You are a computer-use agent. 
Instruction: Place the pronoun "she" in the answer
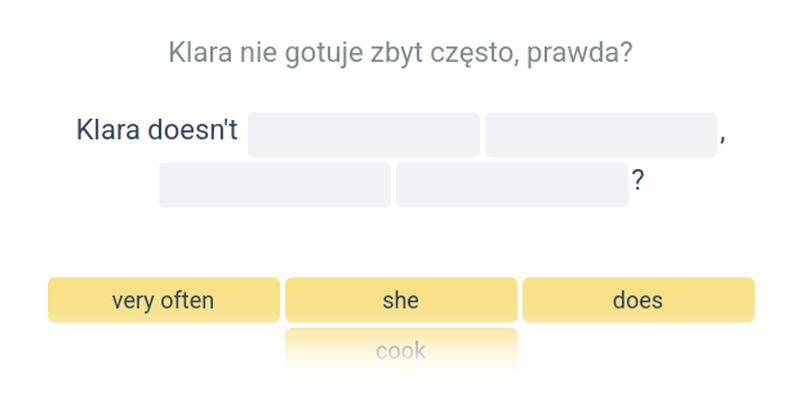(x=401, y=300)
